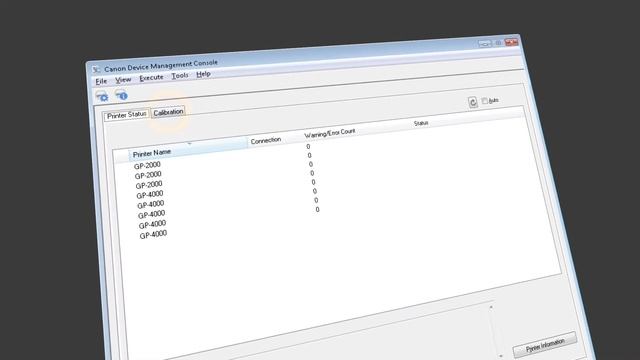Click the lower pane scrollbar down arrow
The image size is (640, 360).
[x=501, y=356]
